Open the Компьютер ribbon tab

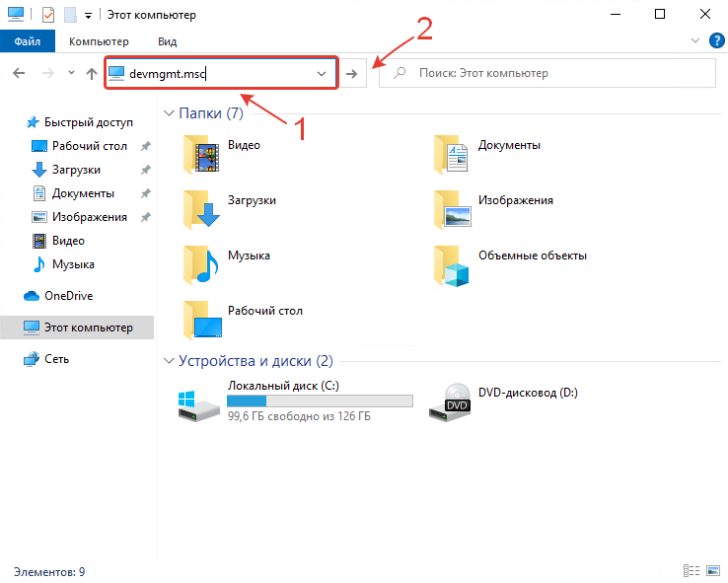click(x=99, y=41)
